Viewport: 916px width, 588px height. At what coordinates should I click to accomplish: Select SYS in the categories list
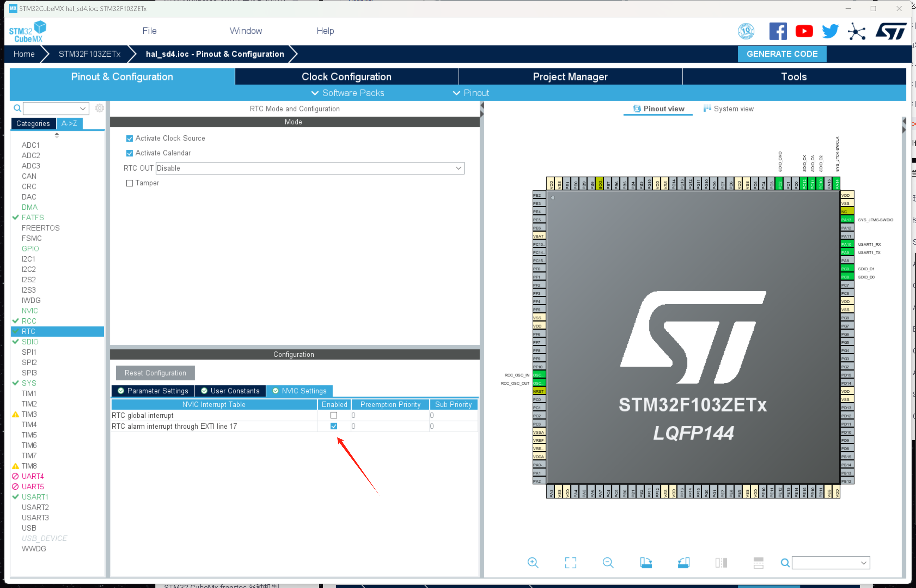pos(29,383)
